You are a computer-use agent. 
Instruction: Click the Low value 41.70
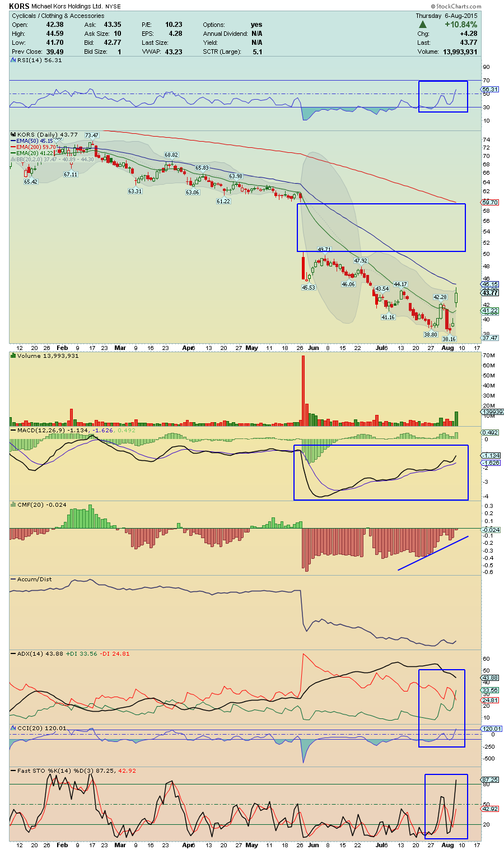(55, 43)
